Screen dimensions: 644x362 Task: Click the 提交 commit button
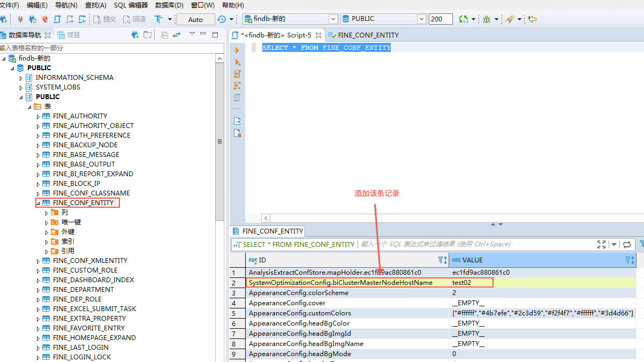coord(105,19)
